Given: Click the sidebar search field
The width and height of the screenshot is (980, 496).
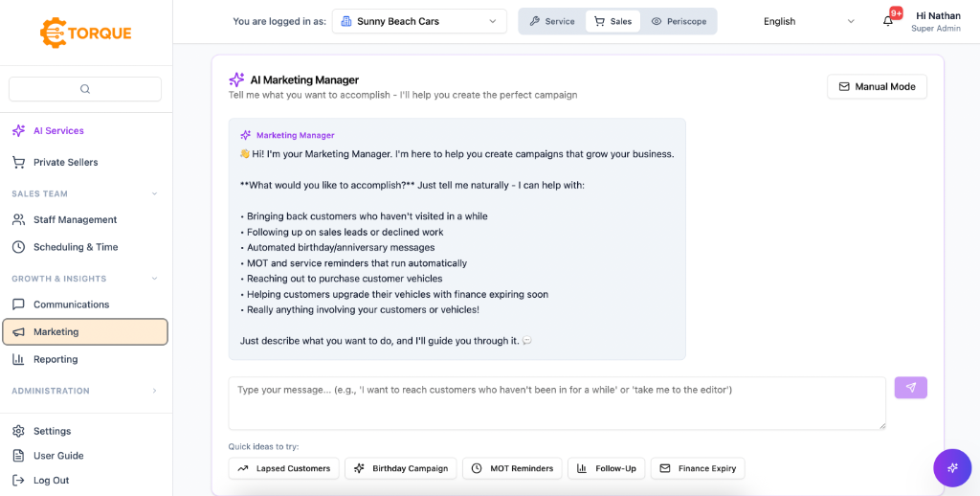Looking at the screenshot, I should 85,89.
